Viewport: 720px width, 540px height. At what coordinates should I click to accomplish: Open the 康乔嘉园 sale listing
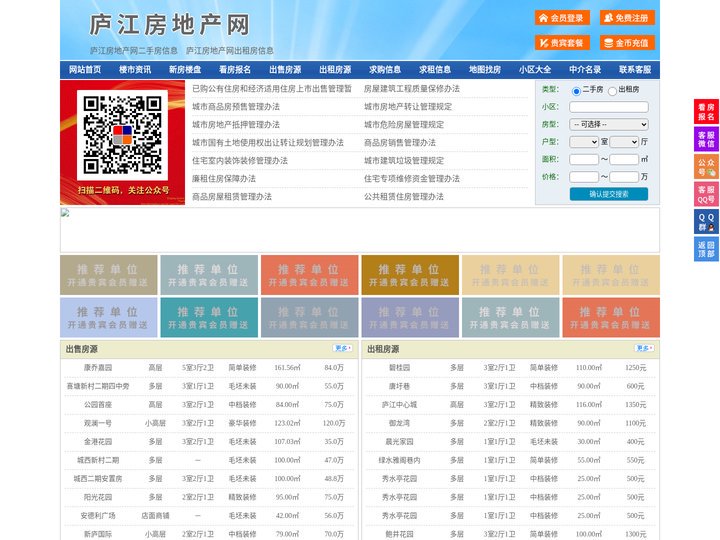point(98,368)
